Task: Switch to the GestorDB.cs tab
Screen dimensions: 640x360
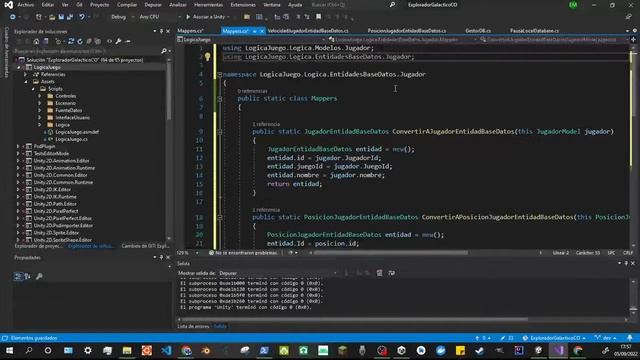Action: tap(478, 31)
